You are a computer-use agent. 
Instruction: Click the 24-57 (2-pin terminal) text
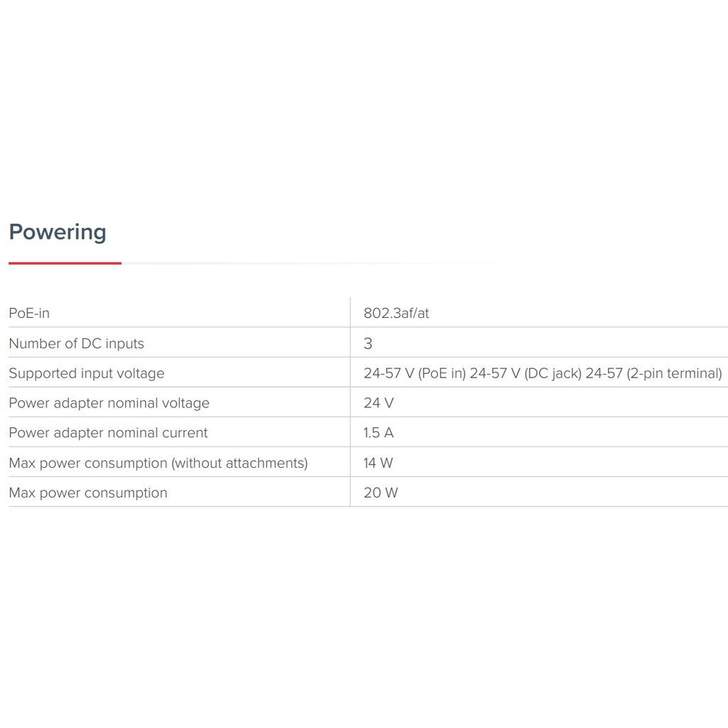click(x=653, y=373)
